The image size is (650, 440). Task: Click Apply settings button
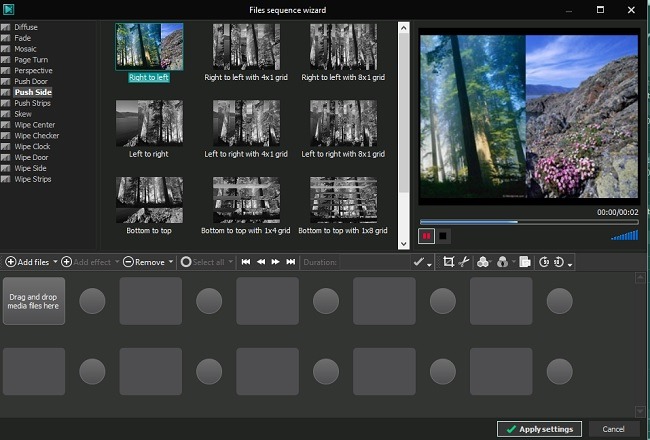539,429
